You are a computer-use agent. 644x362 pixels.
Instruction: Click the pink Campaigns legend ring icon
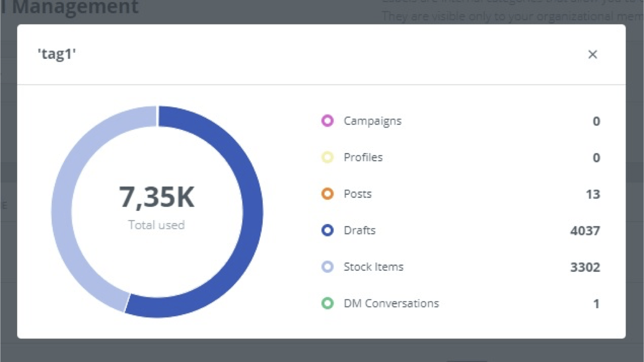pos(327,121)
